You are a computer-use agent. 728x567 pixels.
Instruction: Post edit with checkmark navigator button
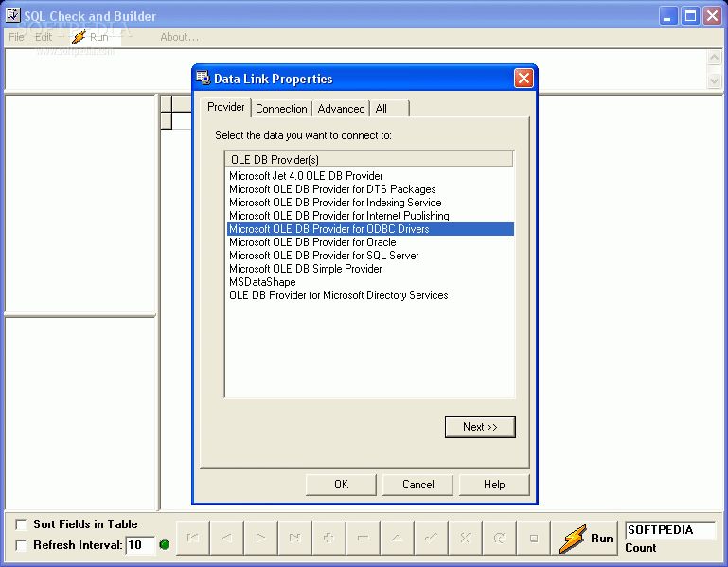tap(432, 538)
